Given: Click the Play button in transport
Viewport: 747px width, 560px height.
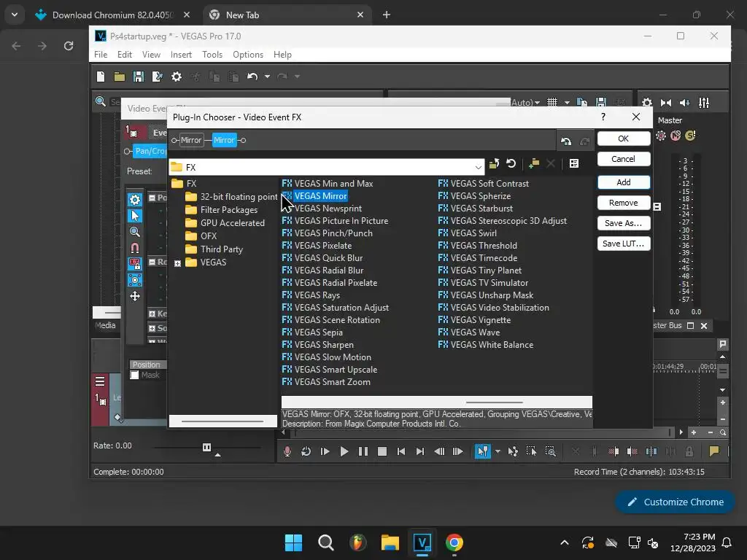Looking at the screenshot, I should coord(344,451).
